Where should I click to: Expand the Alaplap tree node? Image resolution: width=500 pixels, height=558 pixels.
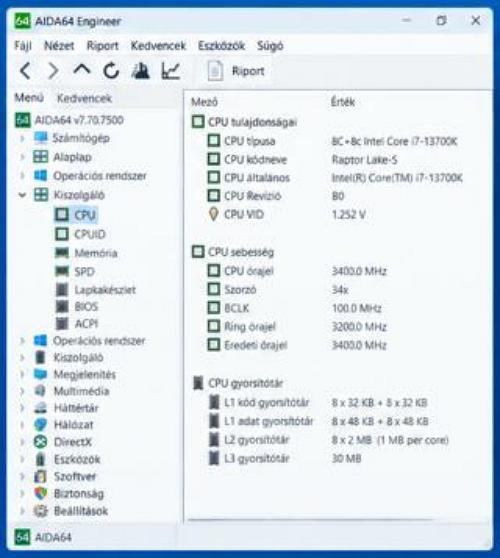22,157
